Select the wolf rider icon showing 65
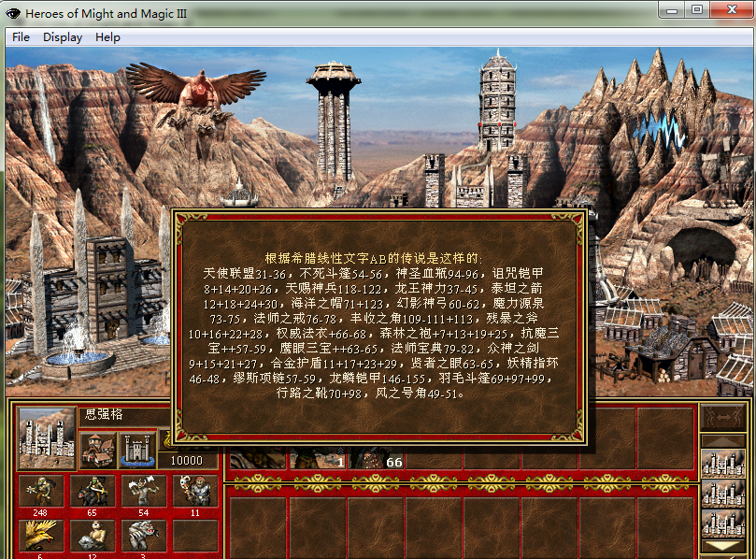This screenshot has width=756, height=559. pos(93,491)
